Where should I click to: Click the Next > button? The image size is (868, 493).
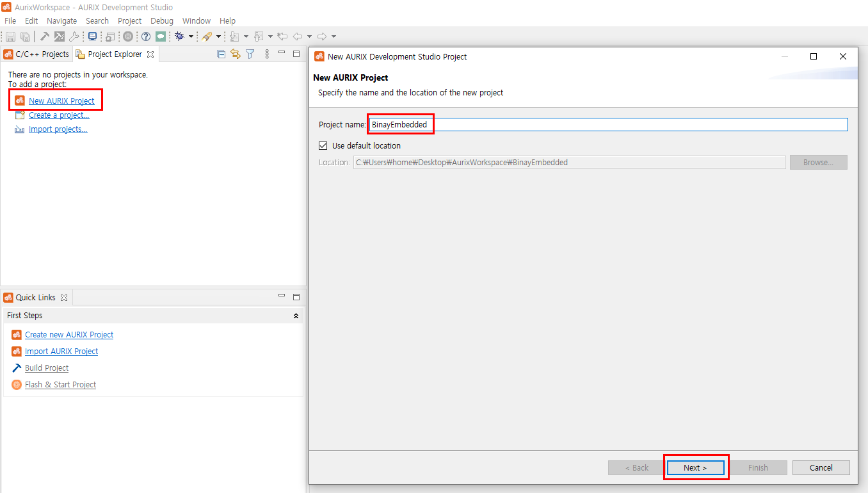695,468
